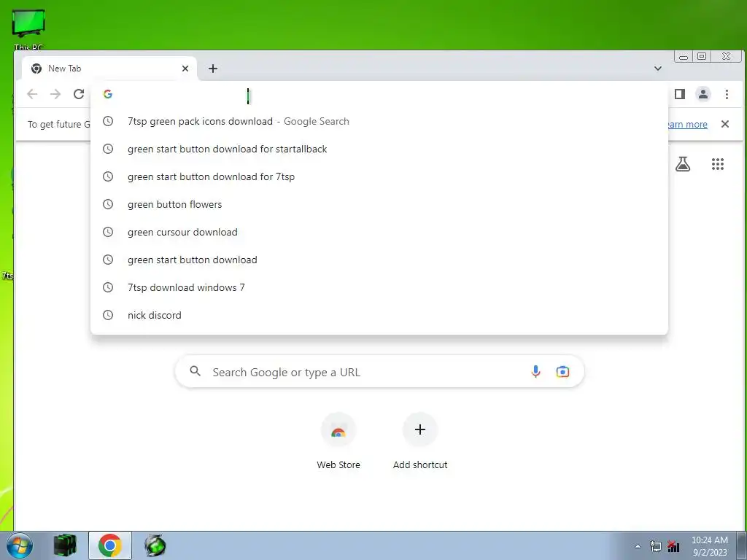Restore down the Chrome window
Image resolution: width=747 pixels, height=560 pixels.
tap(702, 56)
